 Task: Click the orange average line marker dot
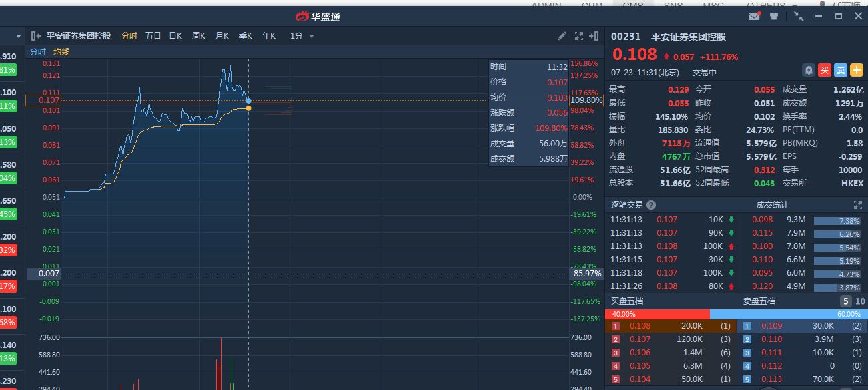pyautogui.click(x=249, y=108)
